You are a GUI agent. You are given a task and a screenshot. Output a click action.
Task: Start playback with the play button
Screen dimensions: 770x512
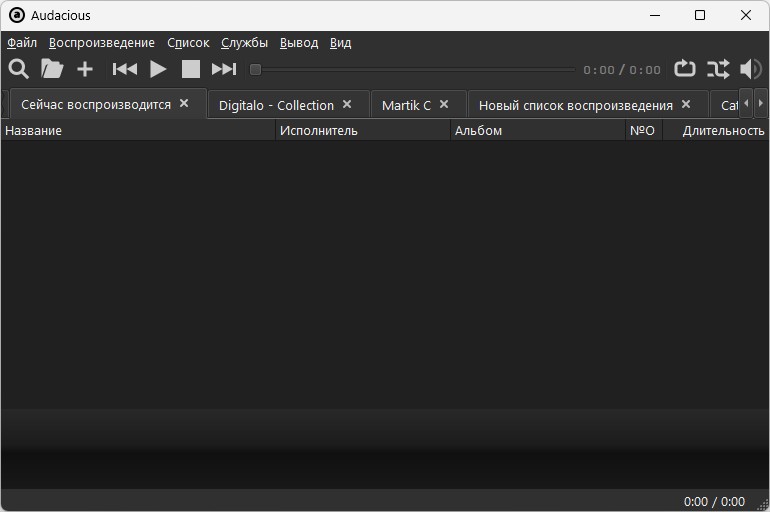pos(158,69)
